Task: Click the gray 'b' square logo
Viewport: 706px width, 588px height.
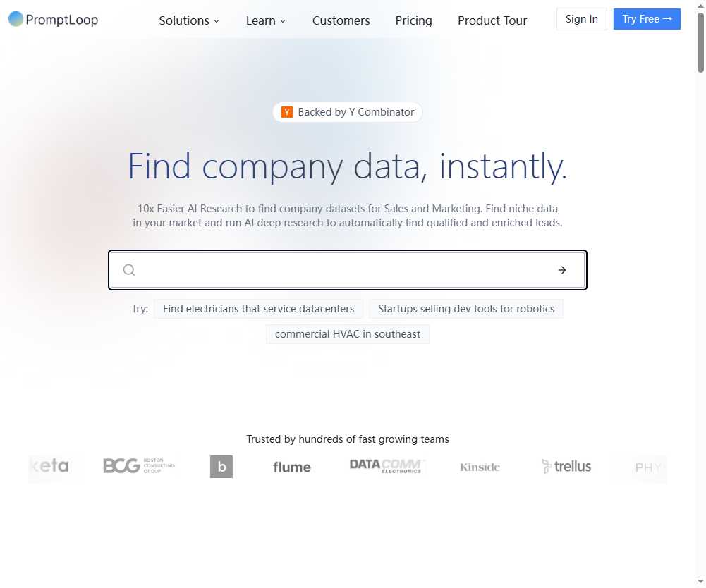Action: pyautogui.click(x=221, y=467)
